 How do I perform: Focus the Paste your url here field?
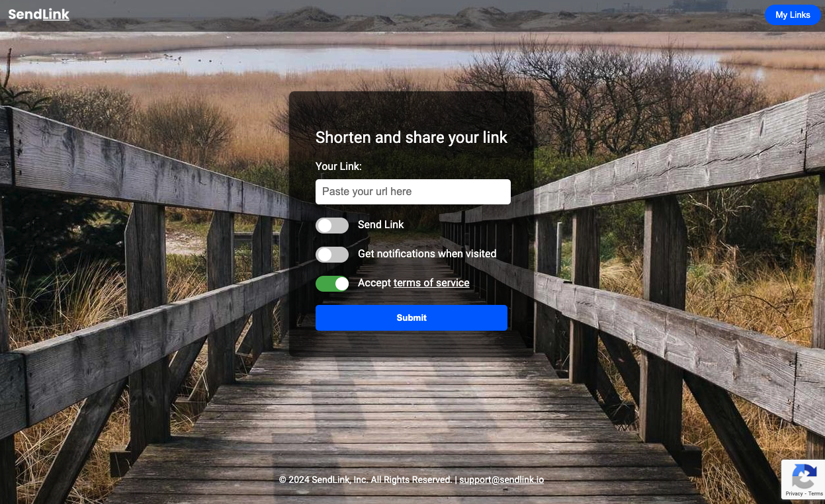point(413,192)
